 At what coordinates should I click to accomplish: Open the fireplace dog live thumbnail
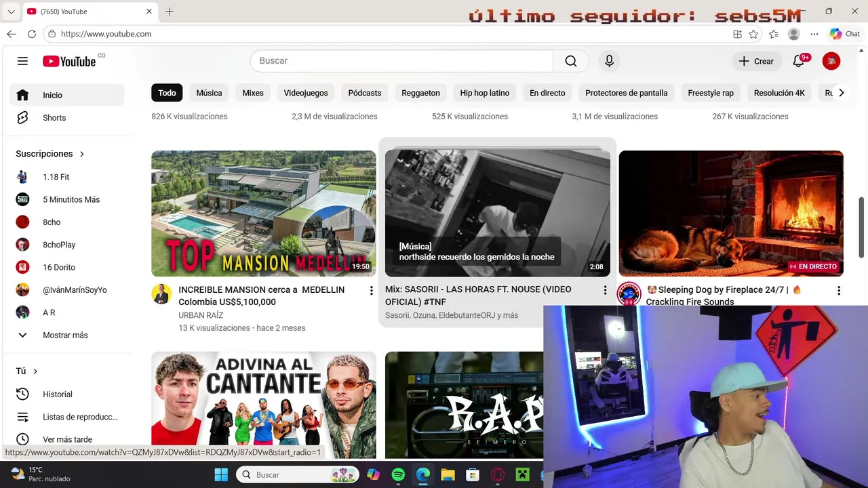click(x=731, y=213)
